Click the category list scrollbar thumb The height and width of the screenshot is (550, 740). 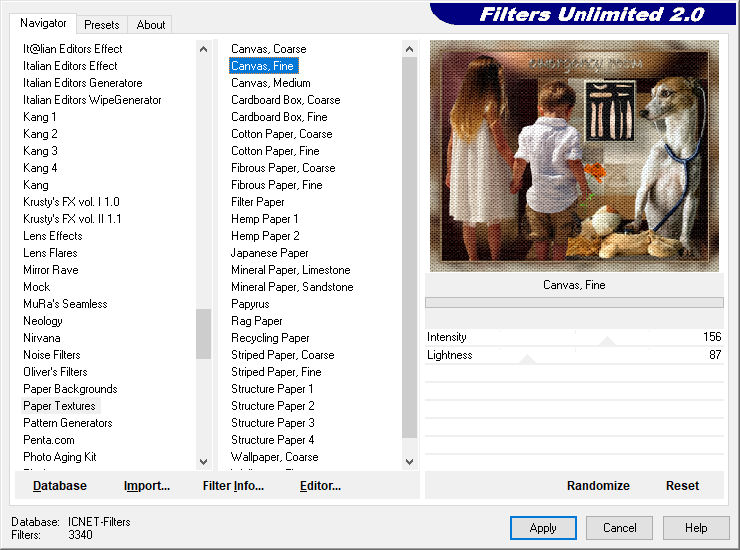203,334
